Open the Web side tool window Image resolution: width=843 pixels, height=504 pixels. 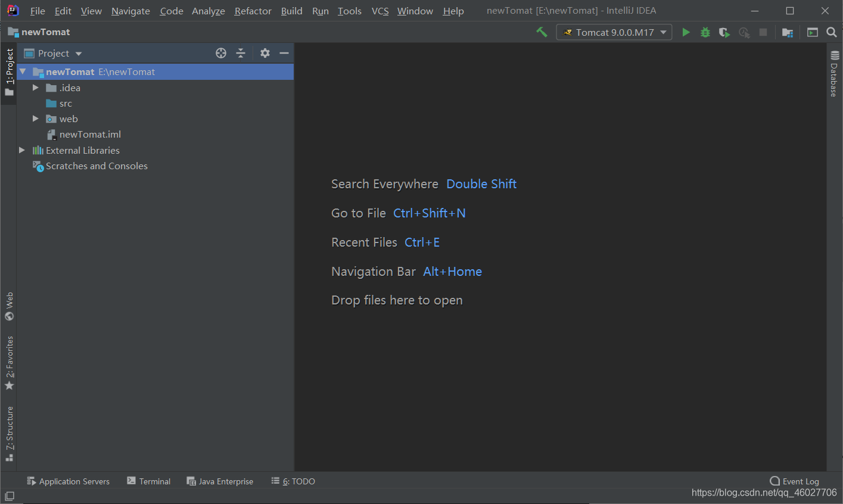click(9, 306)
